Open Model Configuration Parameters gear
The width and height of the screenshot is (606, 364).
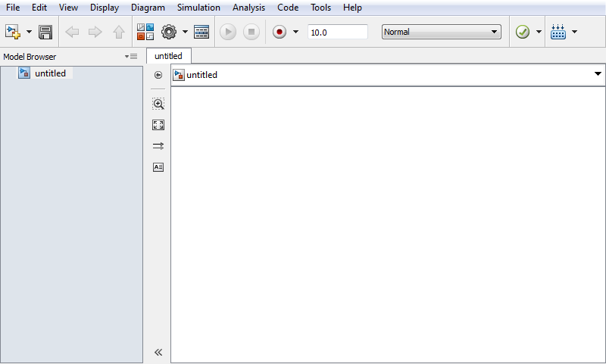point(169,32)
